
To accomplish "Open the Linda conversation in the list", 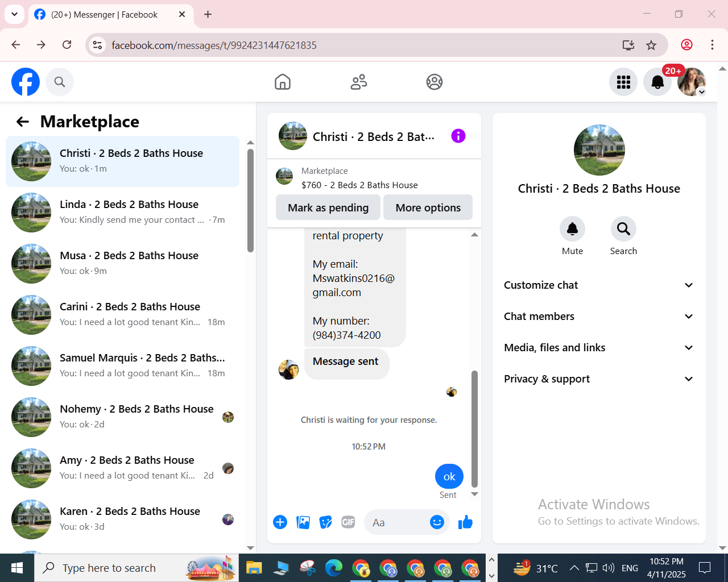I will point(122,213).
